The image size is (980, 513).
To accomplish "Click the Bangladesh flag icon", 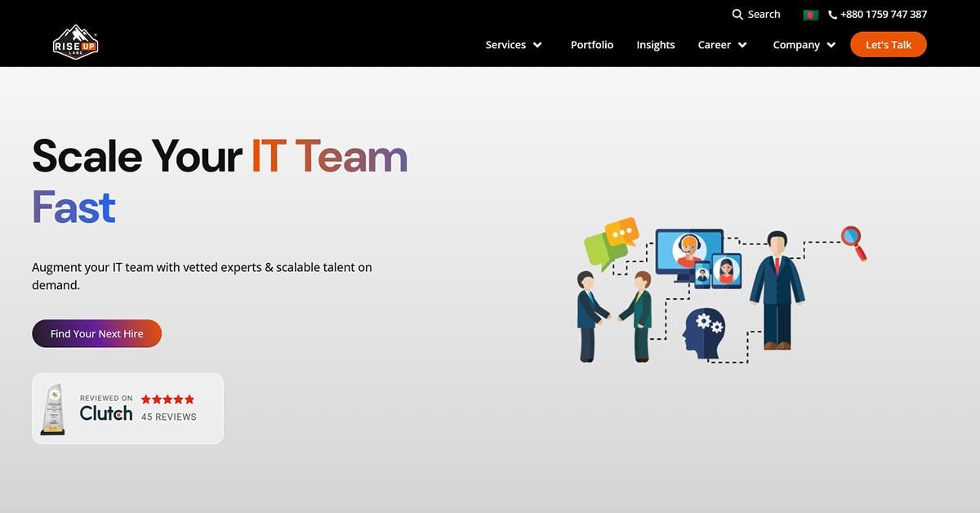I will point(810,15).
